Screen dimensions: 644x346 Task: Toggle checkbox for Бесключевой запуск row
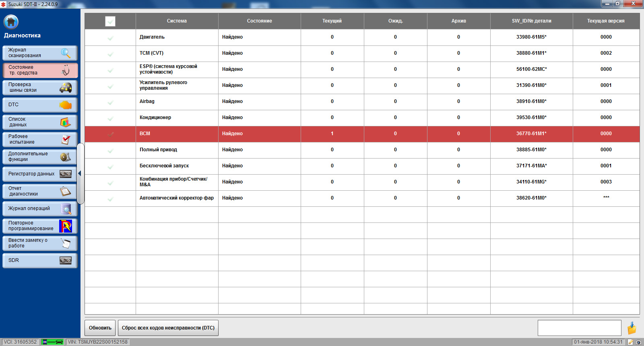[x=110, y=166]
